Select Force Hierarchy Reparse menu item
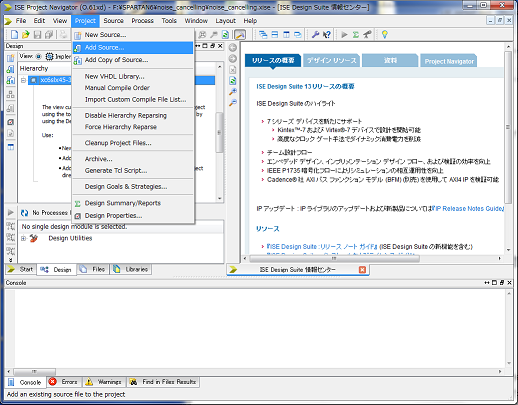The image size is (518, 405). [x=133, y=127]
